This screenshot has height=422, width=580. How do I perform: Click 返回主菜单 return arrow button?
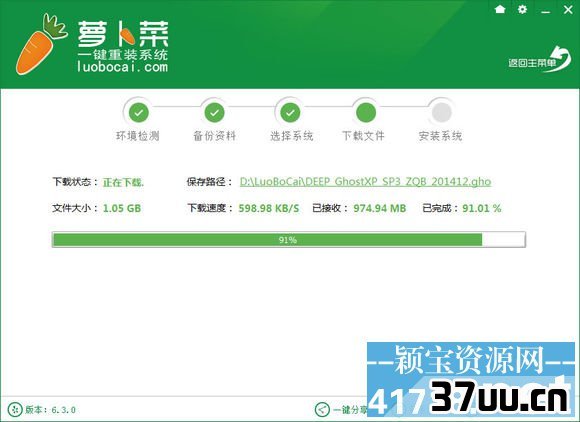(540, 60)
